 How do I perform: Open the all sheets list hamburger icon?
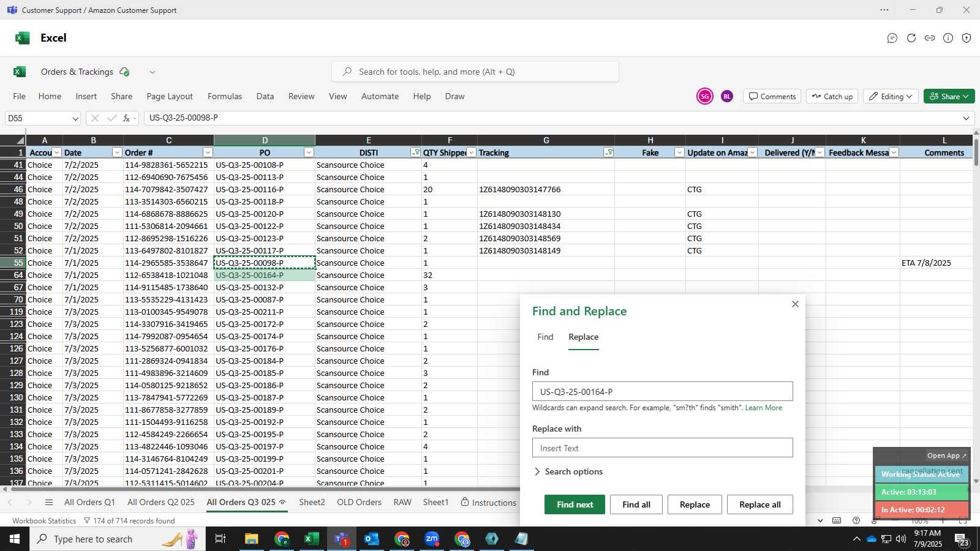[49, 503]
